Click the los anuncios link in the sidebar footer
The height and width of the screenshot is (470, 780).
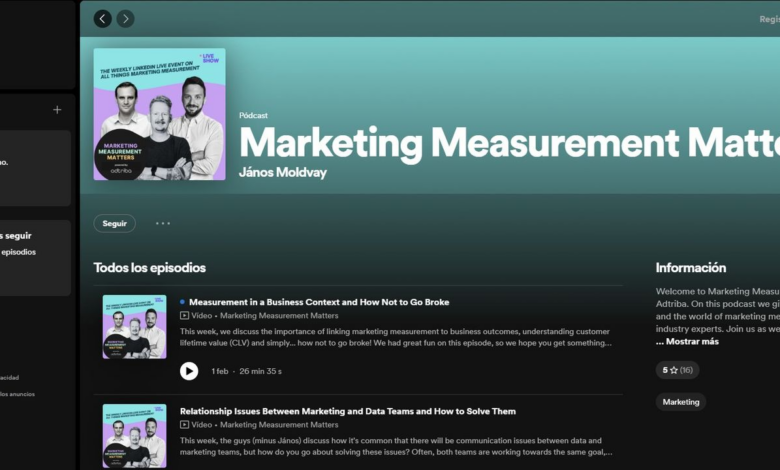18,394
